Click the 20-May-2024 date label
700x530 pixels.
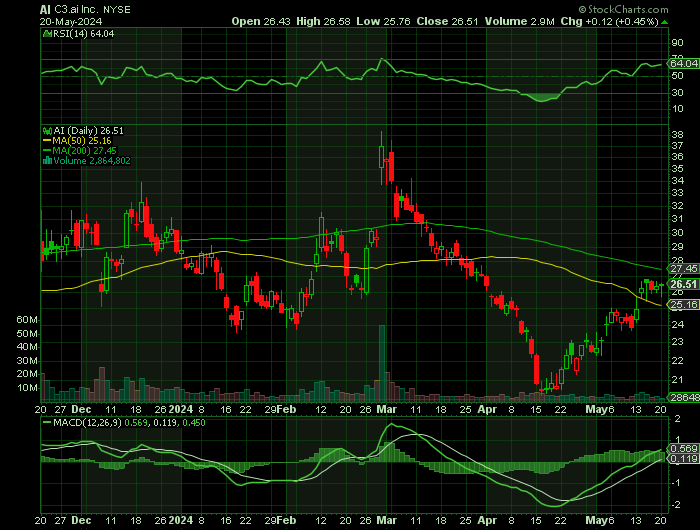(x=71, y=21)
